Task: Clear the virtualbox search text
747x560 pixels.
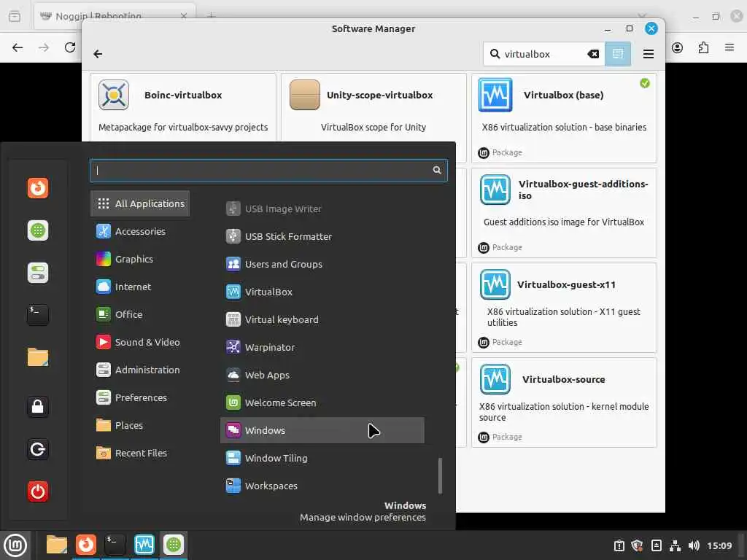Action: [x=593, y=54]
